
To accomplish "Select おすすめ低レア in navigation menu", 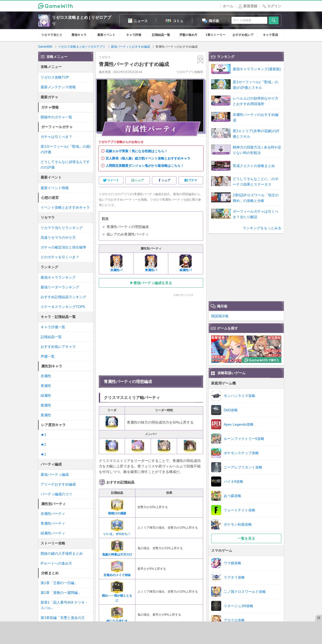I will point(243,35).
